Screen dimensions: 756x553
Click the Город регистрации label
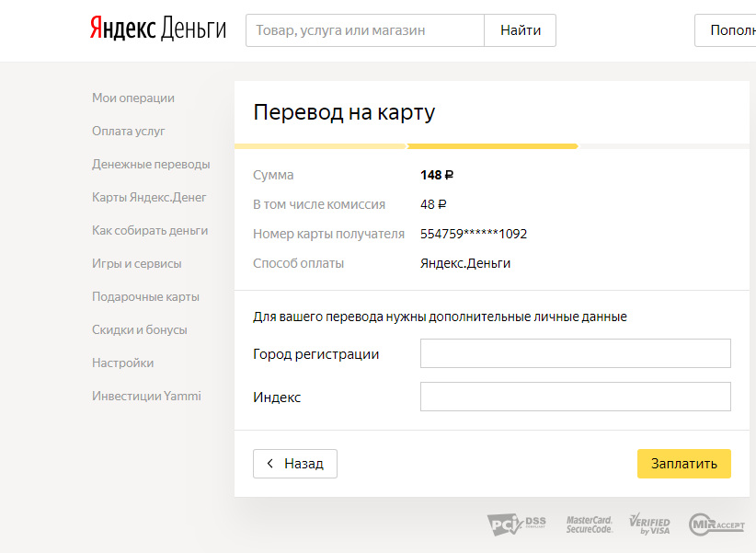315,354
